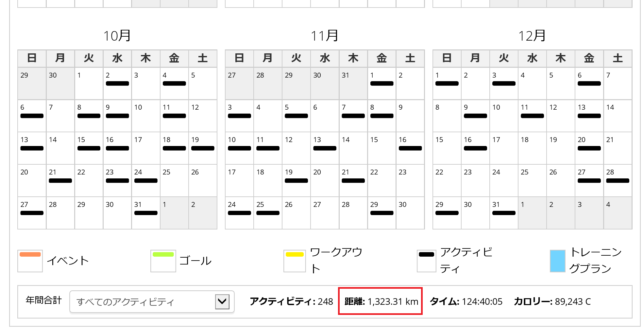Select the activity bar on December 31

tap(504, 213)
